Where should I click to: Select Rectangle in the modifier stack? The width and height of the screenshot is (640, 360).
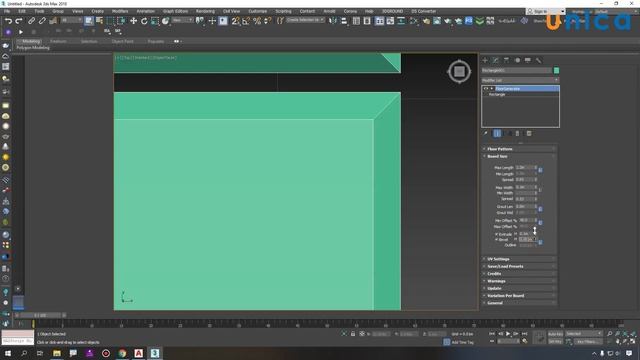(x=497, y=94)
